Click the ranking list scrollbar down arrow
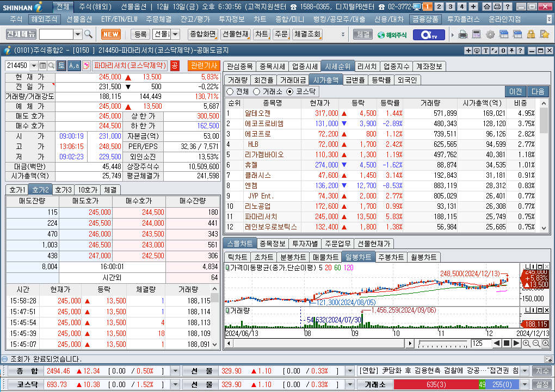 pyautogui.click(x=544, y=228)
